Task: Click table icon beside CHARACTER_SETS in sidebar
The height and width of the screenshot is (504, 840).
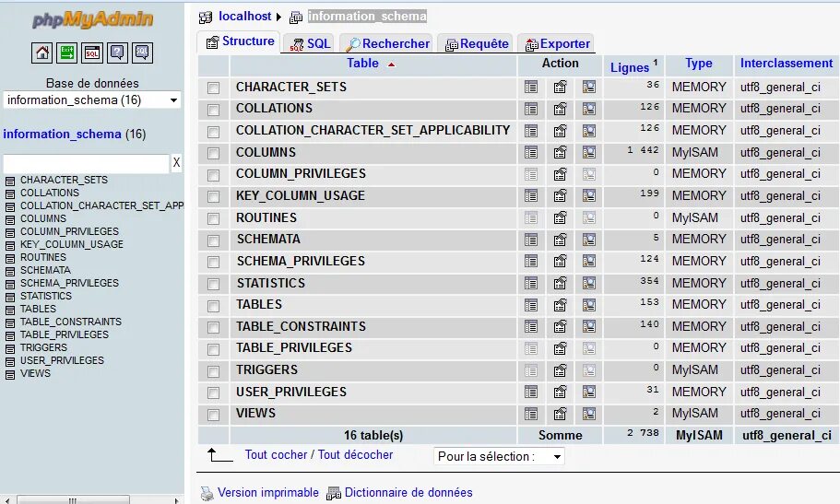Action: tap(9, 181)
